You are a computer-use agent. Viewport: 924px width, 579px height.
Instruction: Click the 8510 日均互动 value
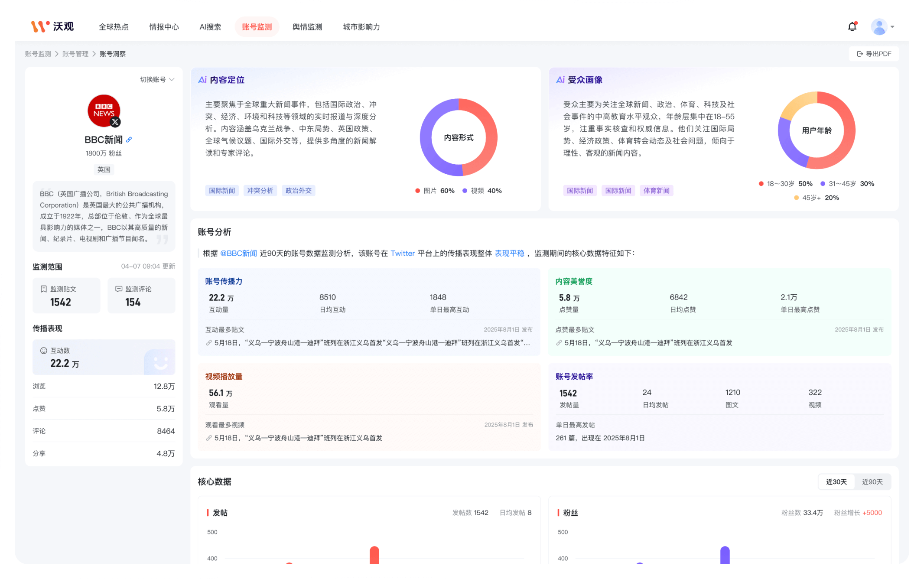pos(328,297)
